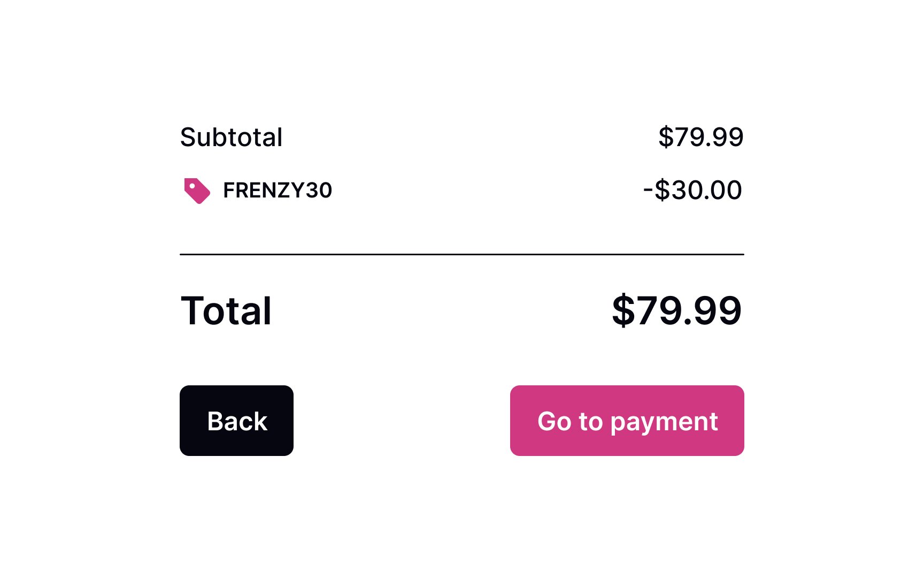Click the bold total amount $79.99
The width and height of the screenshot is (924, 578).
(x=676, y=310)
